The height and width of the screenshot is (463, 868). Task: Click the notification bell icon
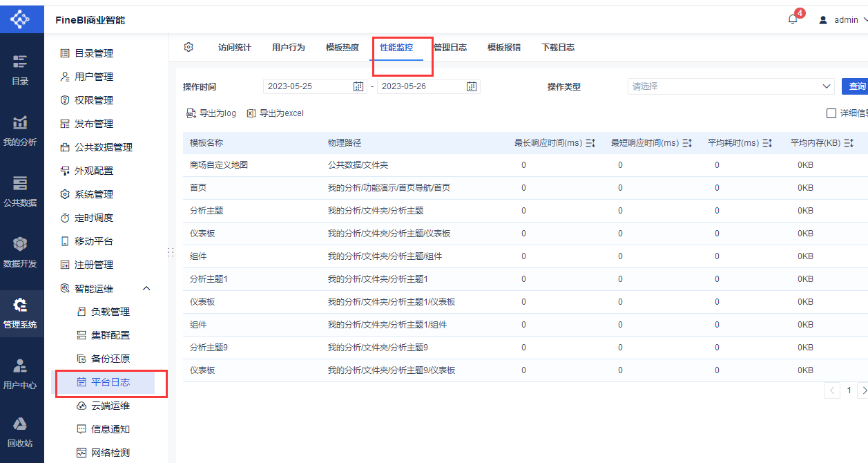[x=793, y=19]
